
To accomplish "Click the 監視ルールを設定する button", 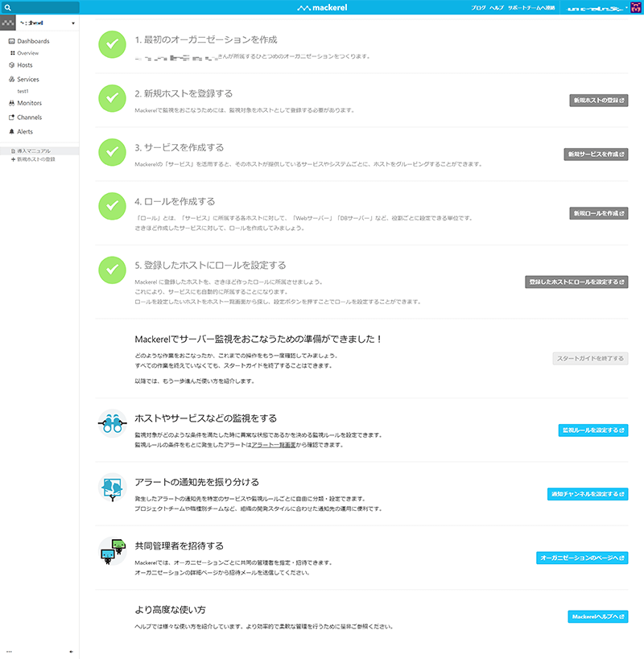I will pyautogui.click(x=592, y=430).
